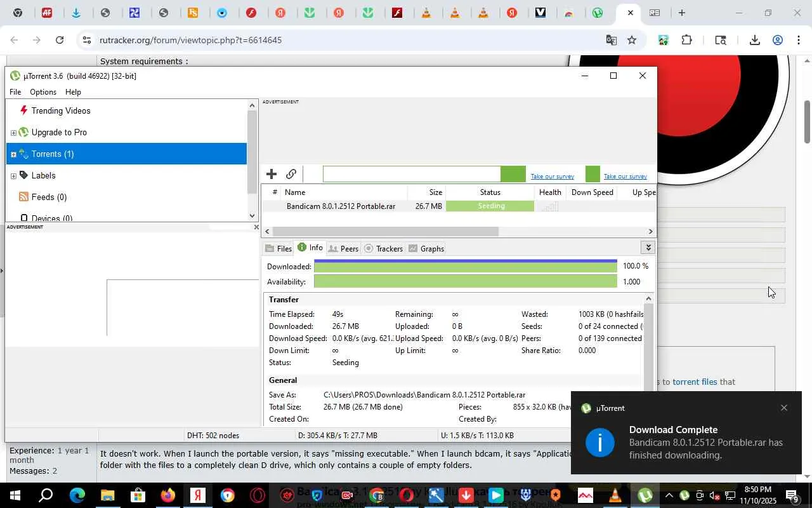
Task: Open Chrome downloads icon
Action: [x=754, y=40]
